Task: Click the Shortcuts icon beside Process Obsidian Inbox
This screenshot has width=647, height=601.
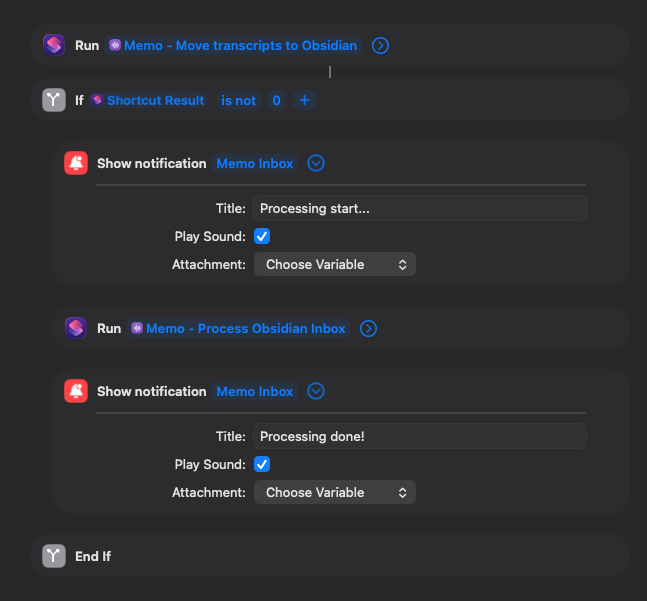Action: pos(76,328)
